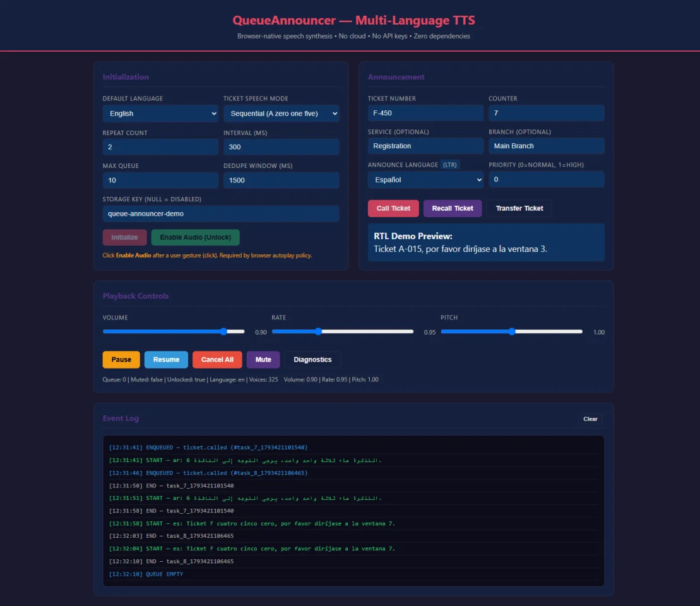Click the Initialize button
700x606 pixels.
[124, 237]
